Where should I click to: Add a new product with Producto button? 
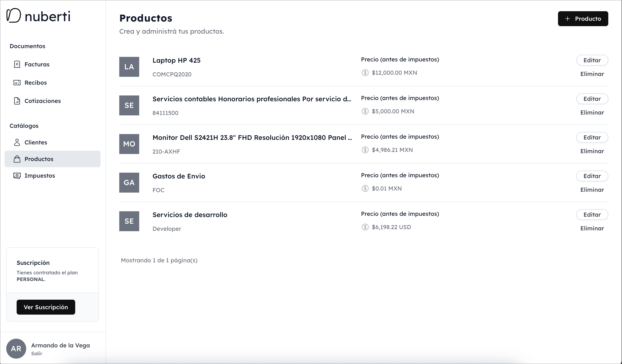click(x=583, y=19)
